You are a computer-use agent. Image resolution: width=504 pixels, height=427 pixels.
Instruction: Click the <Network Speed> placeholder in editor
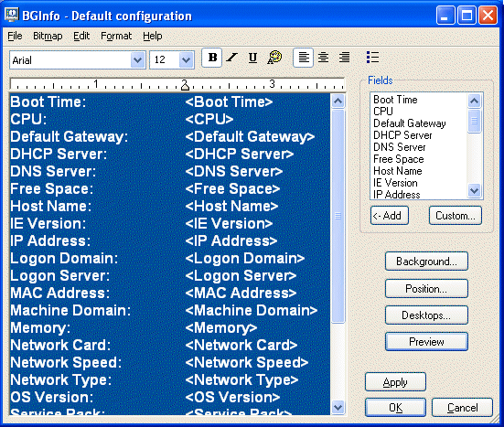(247, 363)
